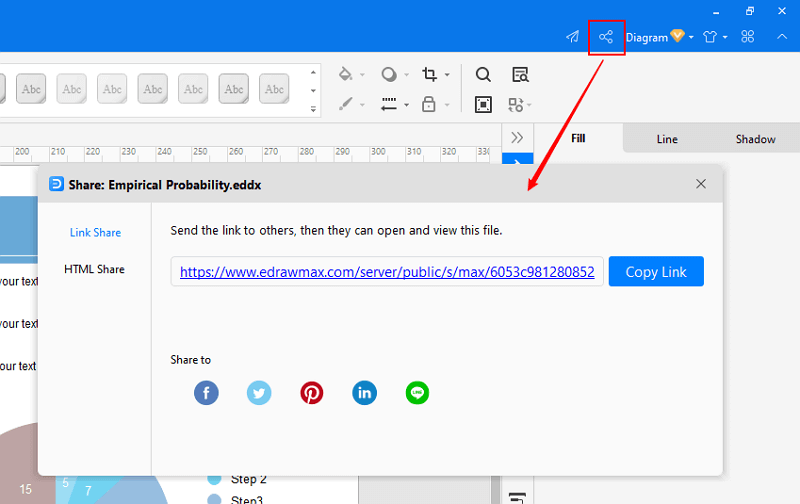Click the magnifier Search icon
The image size is (800, 504).
(x=483, y=75)
